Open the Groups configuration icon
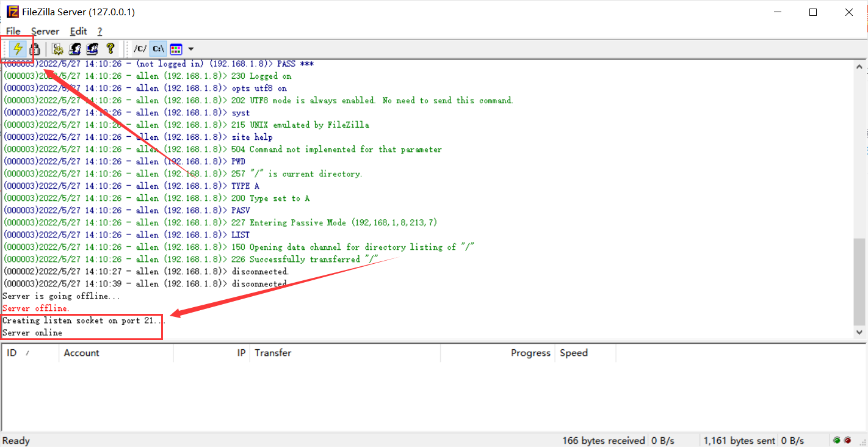The image size is (868, 447). tap(92, 49)
